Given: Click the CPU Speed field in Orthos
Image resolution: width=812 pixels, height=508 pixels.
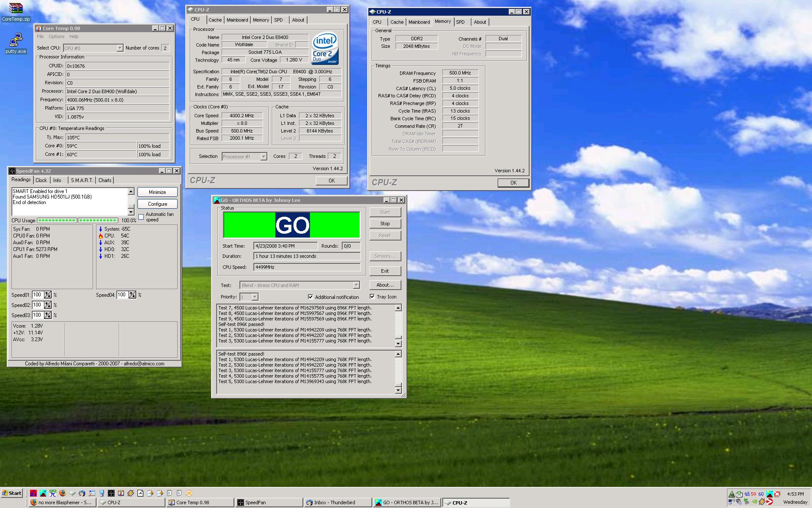Looking at the screenshot, I should point(307,267).
